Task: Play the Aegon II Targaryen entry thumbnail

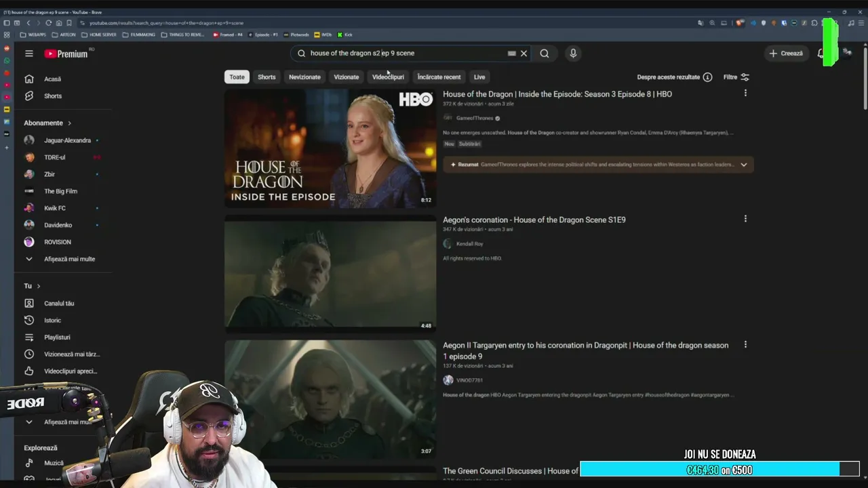Action: (330, 399)
